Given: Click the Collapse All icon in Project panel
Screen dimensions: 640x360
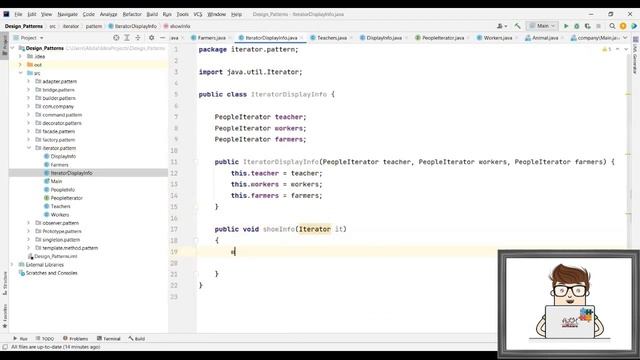Looking at the screenshot, I should point(138,38).
